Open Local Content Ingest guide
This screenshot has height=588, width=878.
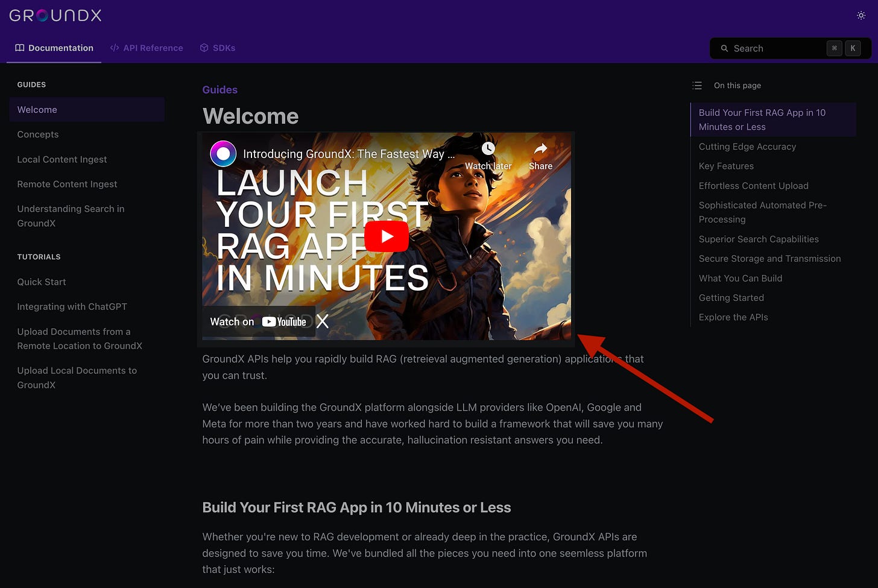tap(62, 159)
